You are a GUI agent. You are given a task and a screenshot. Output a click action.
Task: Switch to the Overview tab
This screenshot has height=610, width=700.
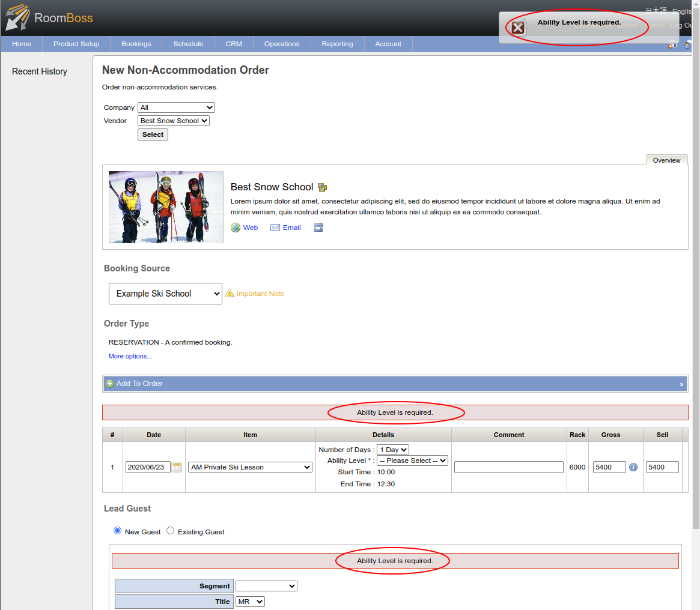coord(666,160)
